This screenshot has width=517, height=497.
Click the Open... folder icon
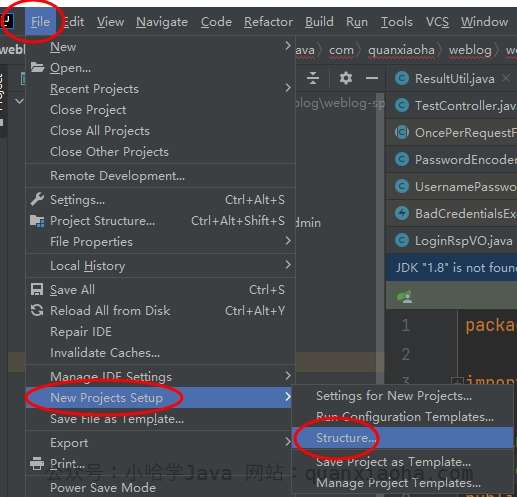click(x=37, y=67)
